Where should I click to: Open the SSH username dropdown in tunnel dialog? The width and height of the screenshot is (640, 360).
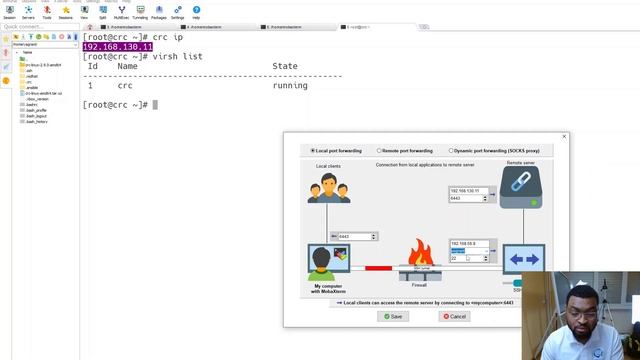[486, 251]
